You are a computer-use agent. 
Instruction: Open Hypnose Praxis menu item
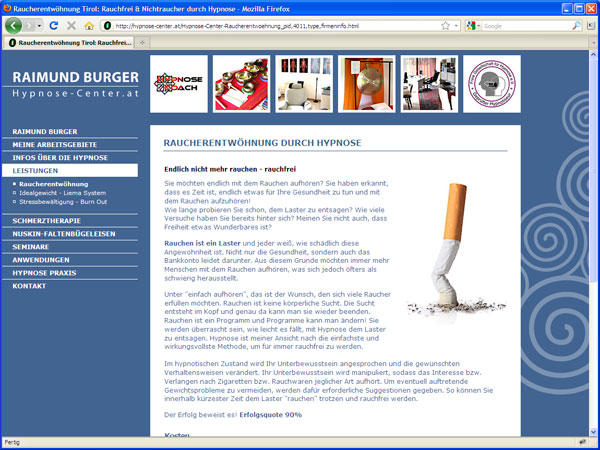[44, 273]
